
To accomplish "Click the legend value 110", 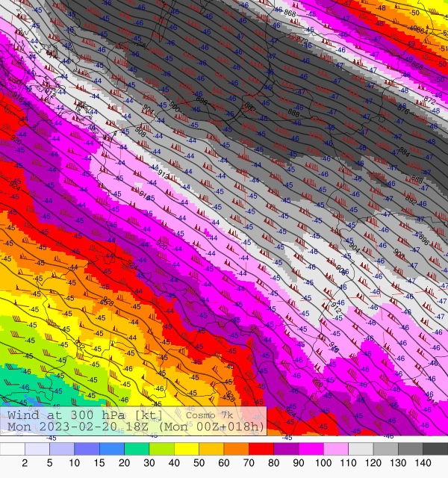I will point(348,463).
